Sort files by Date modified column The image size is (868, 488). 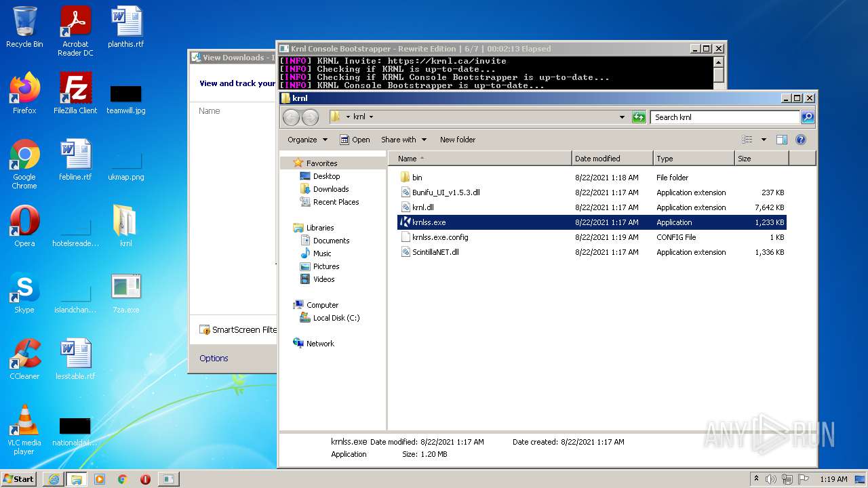tap(612, 159)
